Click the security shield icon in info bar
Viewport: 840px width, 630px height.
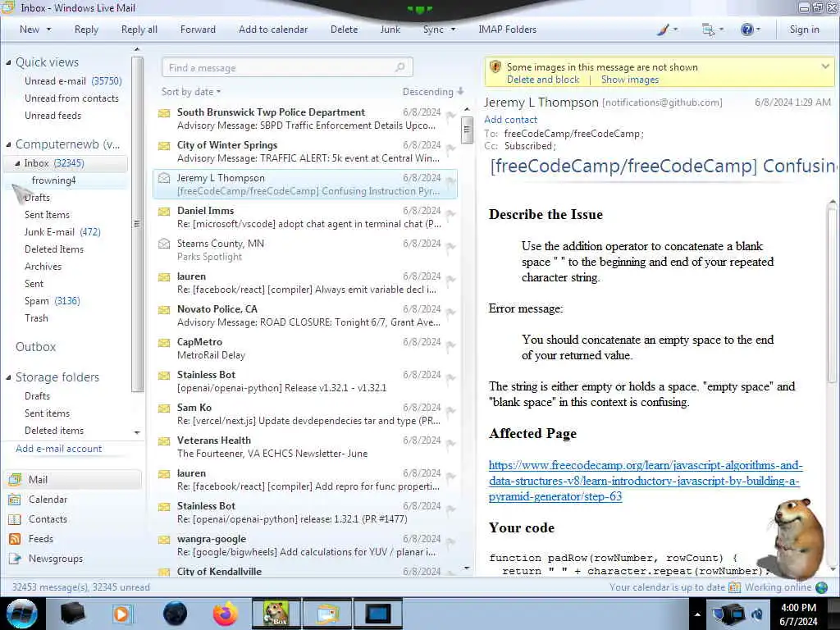point(495,67)
